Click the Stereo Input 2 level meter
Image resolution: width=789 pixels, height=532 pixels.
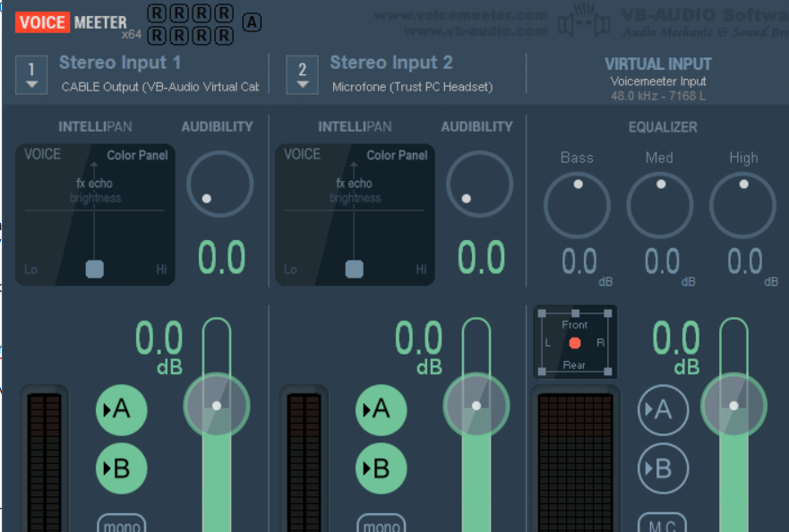tap(304, 459)
